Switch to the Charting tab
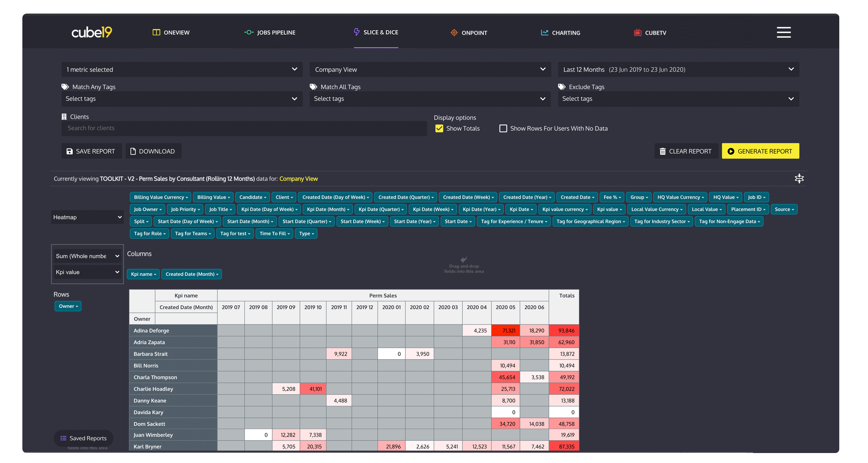This screenshot has height=463, width=868. (560, 33)
